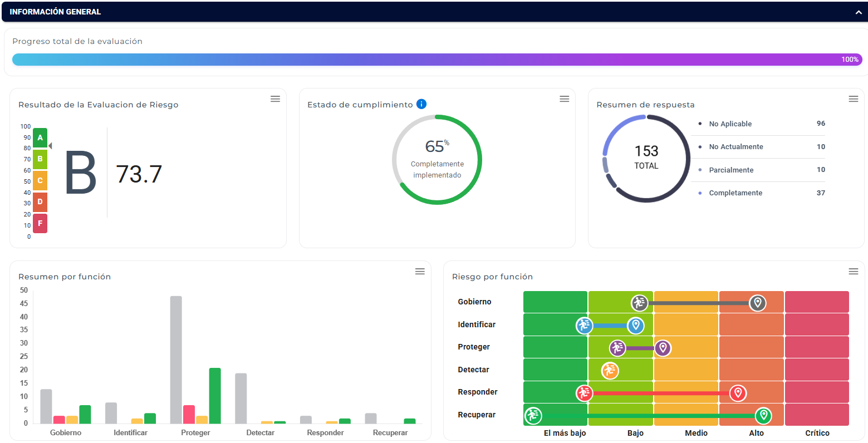
Task: Select the Responder location pin marker
Action: (738, 393)
